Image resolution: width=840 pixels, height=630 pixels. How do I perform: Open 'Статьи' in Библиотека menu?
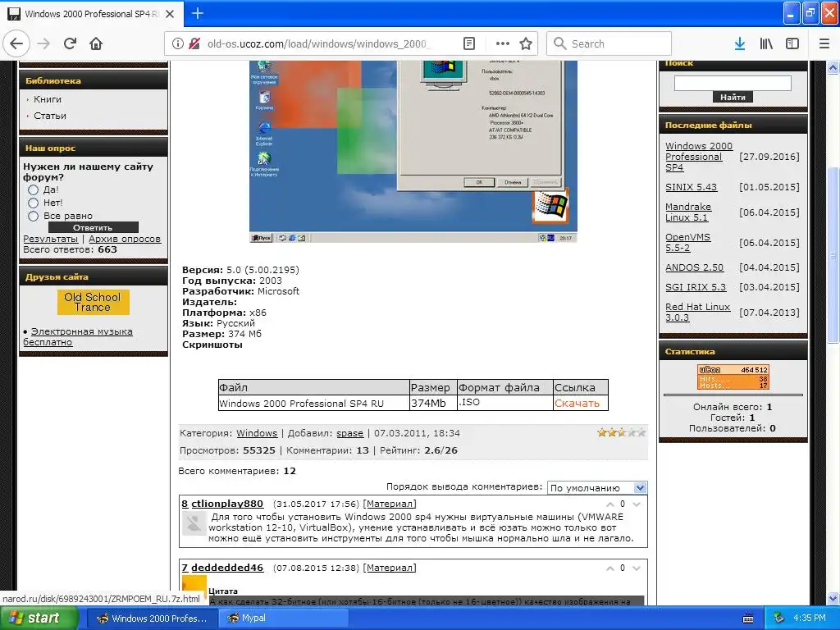50,116
